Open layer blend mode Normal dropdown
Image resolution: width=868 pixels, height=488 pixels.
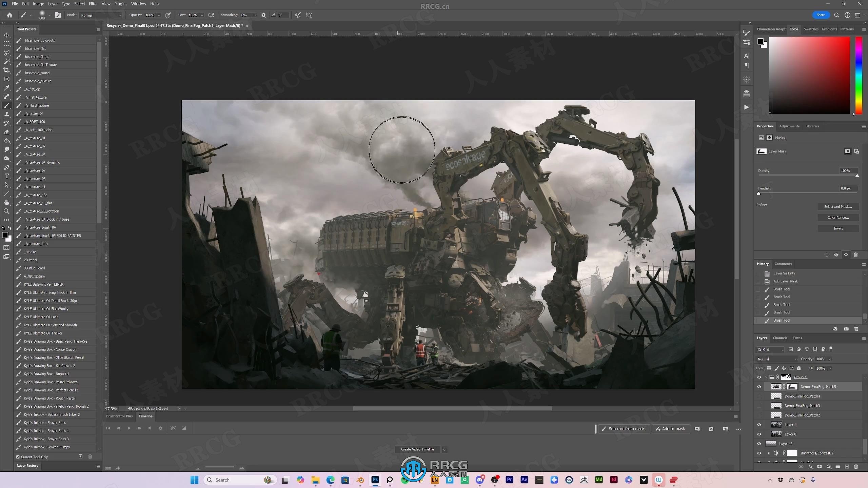click(777, 359)
